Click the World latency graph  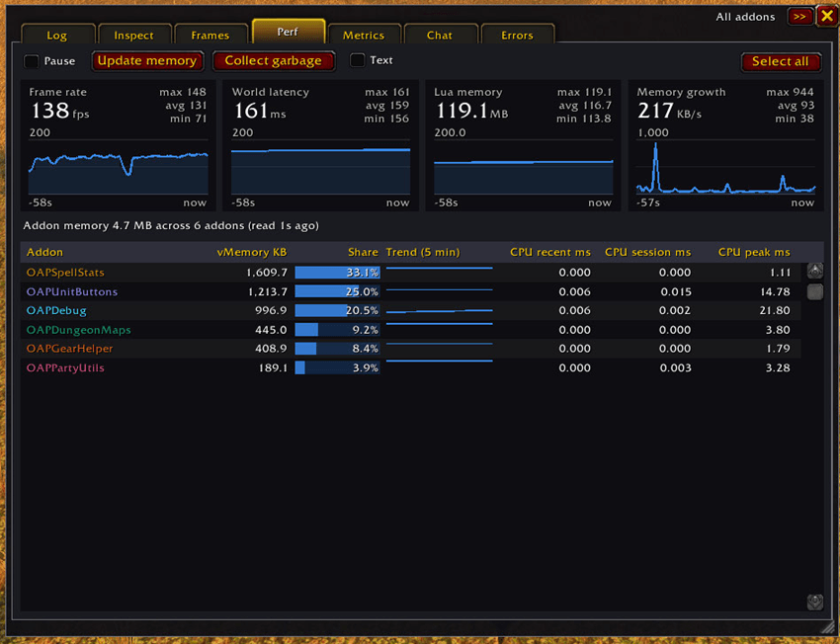coord(320,167)
